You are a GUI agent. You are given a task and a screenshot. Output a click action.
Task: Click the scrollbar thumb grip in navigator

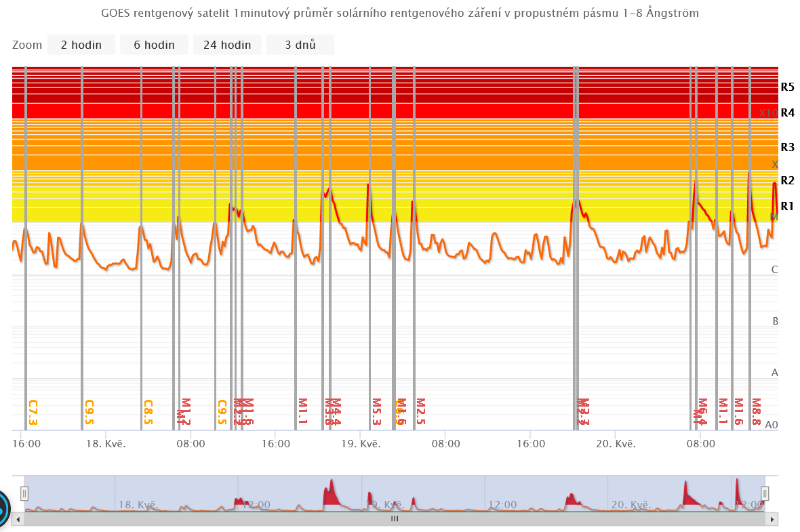(395, 519)
